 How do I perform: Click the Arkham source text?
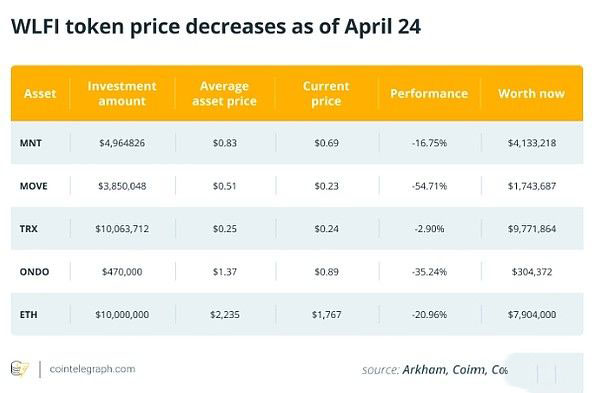(x=424, y=370)
